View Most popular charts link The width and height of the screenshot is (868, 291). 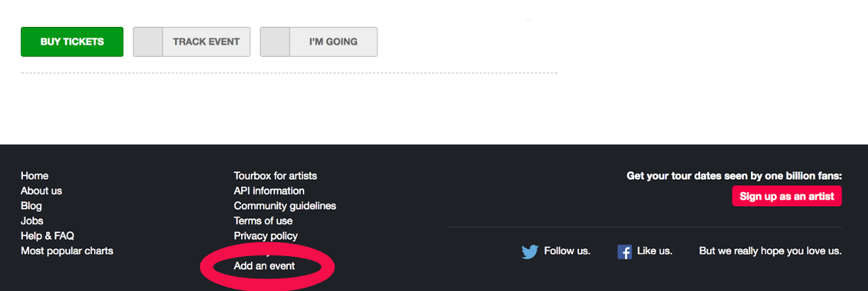(67, 251)
